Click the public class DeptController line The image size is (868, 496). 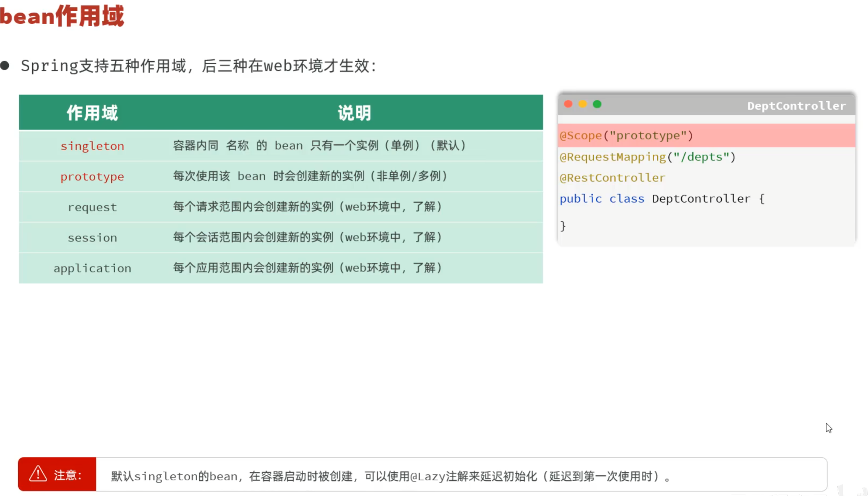click(x=662, y=199)
